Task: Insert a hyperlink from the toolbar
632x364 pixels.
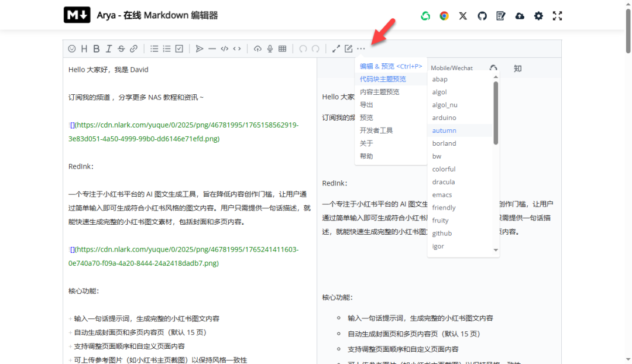Action: coord(134,49)
